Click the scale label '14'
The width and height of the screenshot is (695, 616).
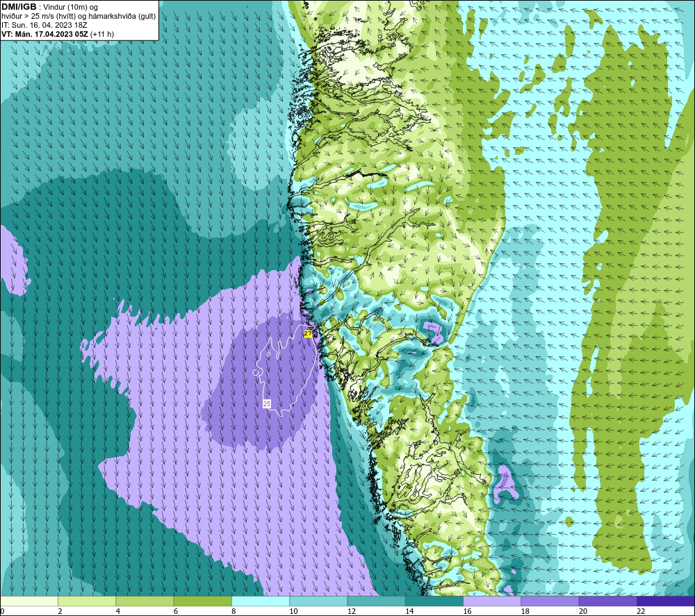tap(409, 611)
